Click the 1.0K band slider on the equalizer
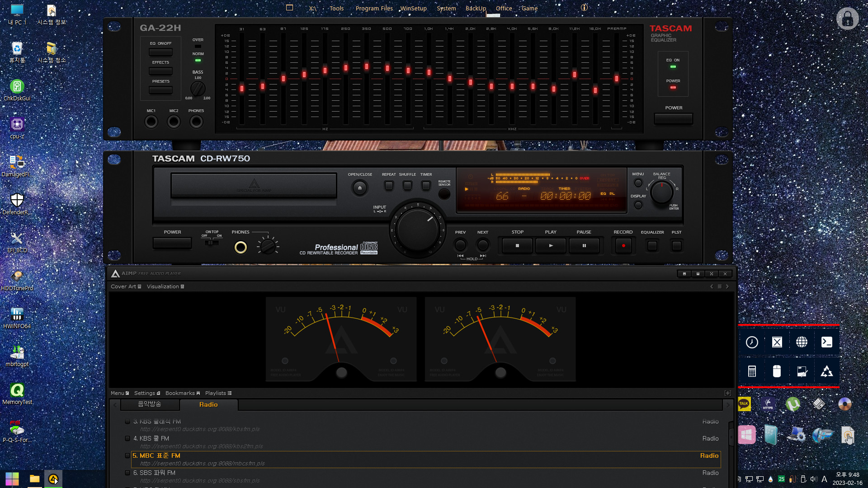Viewport: 868px width, 488px height. 429,72
